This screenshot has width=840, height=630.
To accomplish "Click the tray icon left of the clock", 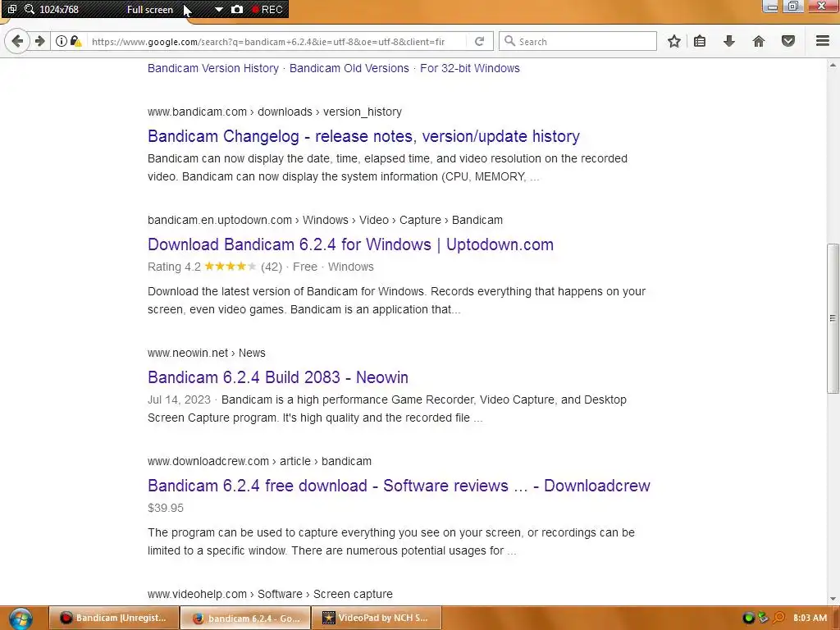I will [x=779, y=619].
